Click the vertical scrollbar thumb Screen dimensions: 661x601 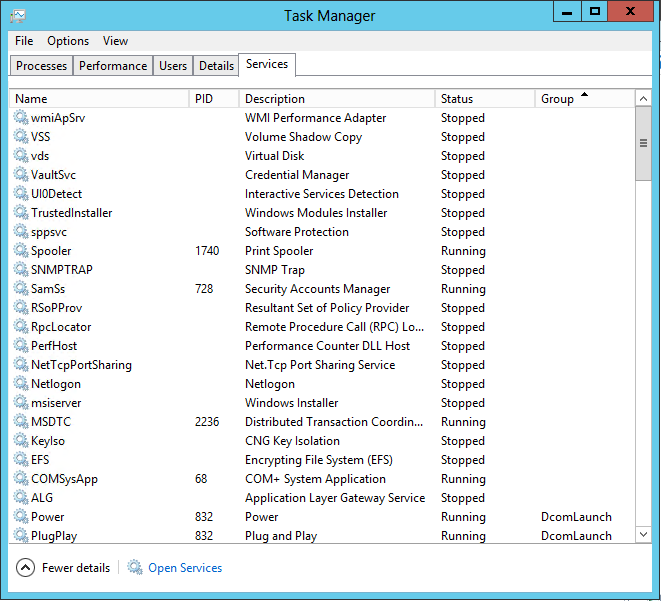pyautogui.click(x=643, y=144)
